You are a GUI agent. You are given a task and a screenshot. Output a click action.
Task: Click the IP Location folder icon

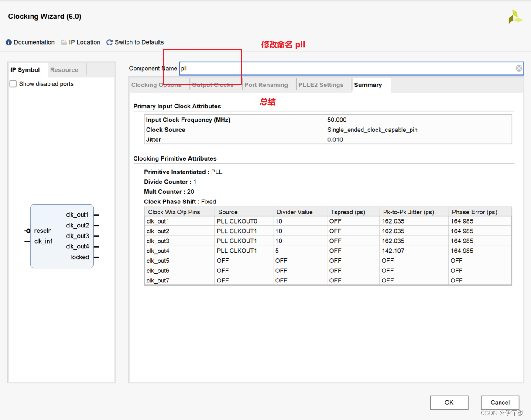tap(64, 42)
